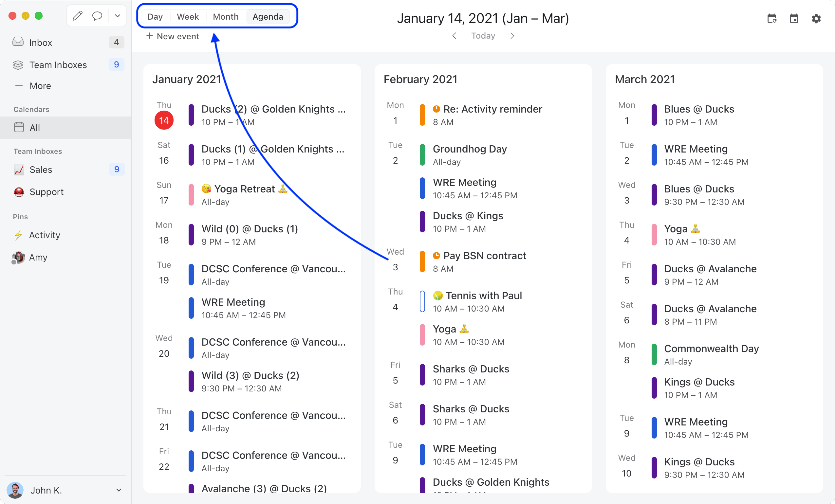Switch to the Month view tab

click(225, 16)
